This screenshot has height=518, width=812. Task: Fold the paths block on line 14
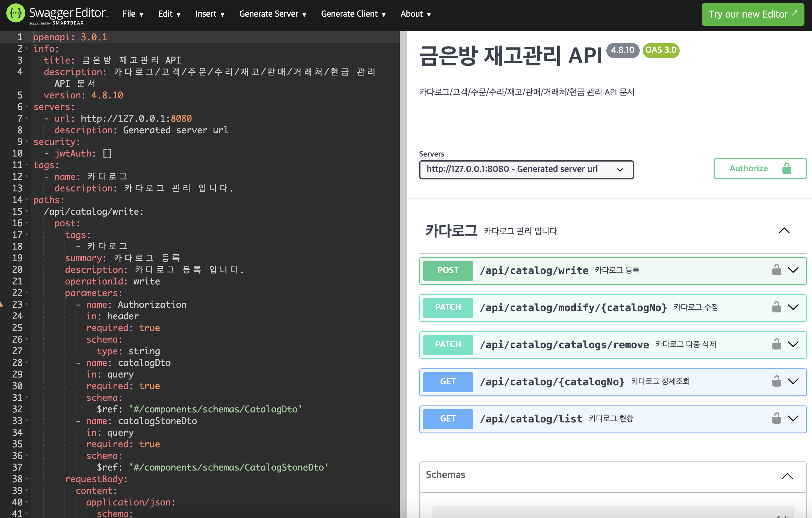[27, 200]
